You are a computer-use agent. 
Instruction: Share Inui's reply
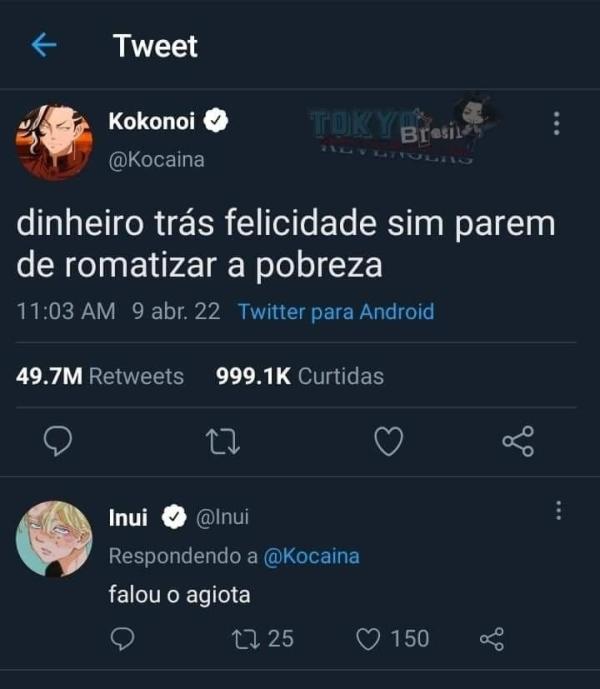point(492,638)
